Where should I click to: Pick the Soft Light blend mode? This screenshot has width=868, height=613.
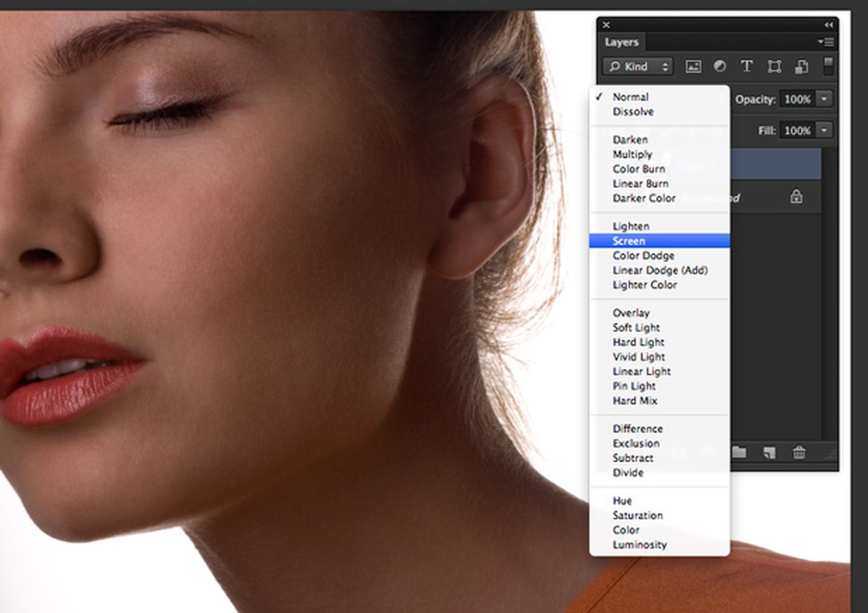pyautogui.click(x=635, y=327)
